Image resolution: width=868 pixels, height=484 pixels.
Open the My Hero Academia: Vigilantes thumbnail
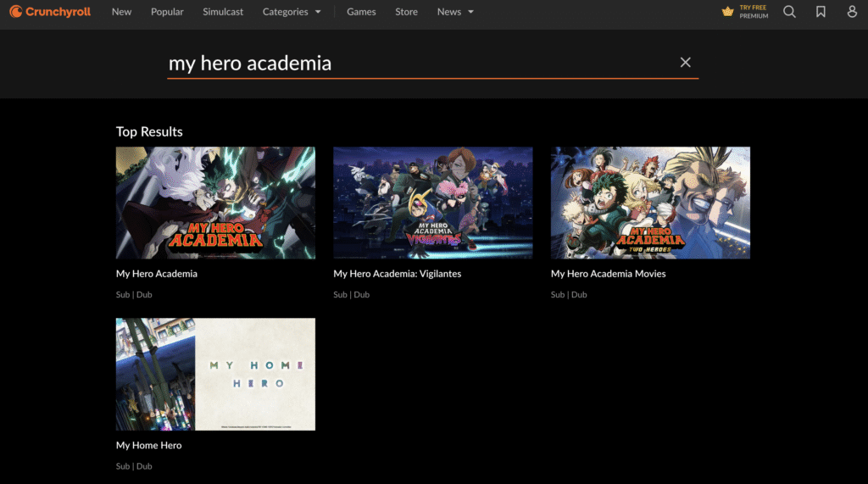[x=433, y=203]
